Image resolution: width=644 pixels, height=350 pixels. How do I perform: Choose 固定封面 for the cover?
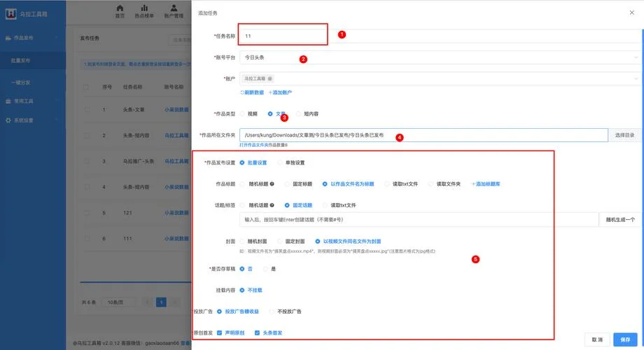pos(291,241)
